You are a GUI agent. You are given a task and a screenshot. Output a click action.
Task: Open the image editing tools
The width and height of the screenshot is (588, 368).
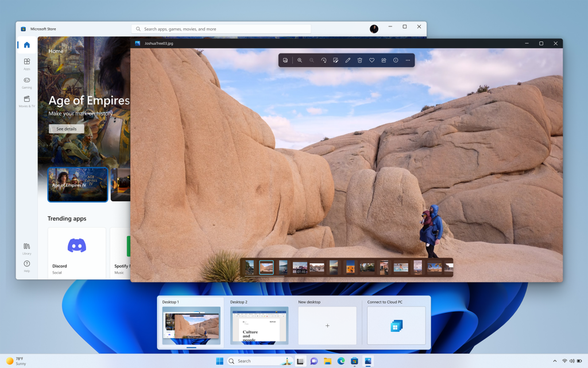pos(336,60)
